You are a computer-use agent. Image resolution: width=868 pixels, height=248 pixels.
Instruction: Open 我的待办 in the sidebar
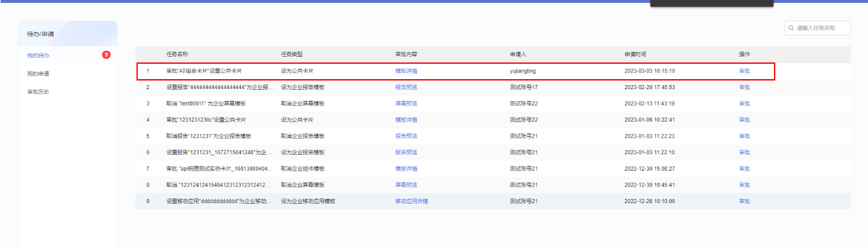coord(38,56)
